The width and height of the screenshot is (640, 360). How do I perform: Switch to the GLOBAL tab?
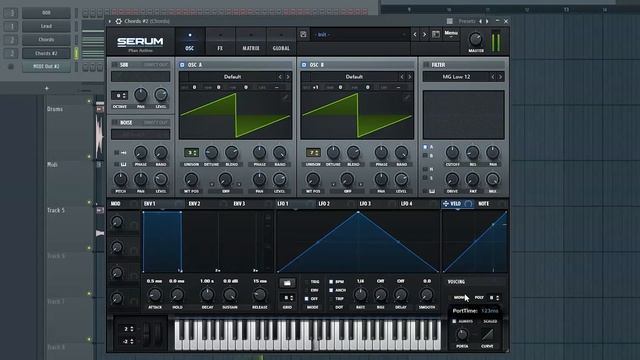[281, 42]
